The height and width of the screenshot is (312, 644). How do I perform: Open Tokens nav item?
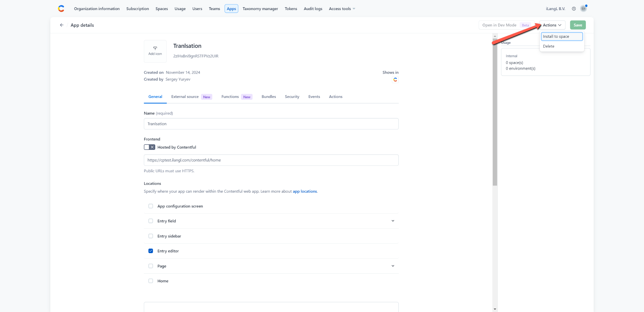[x=291, y=9]
